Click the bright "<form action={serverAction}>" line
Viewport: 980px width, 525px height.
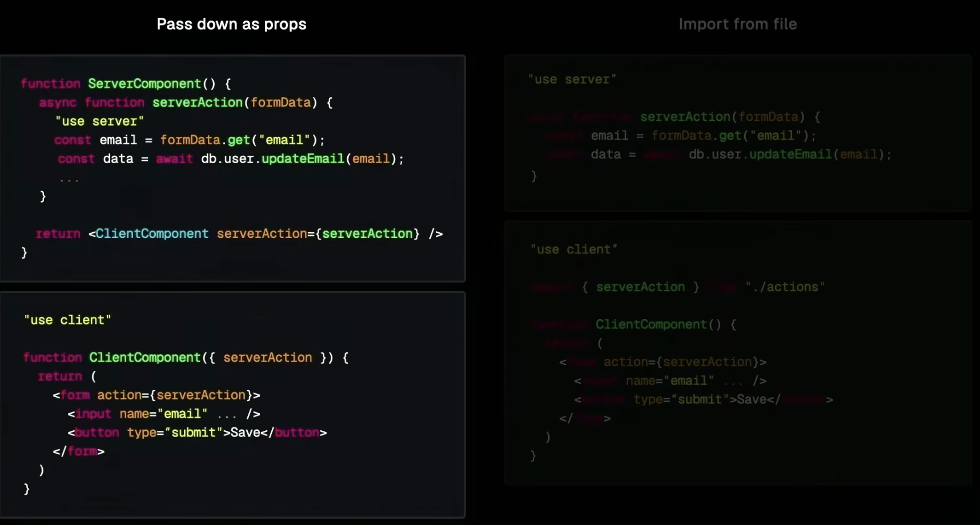click(156, 395)
